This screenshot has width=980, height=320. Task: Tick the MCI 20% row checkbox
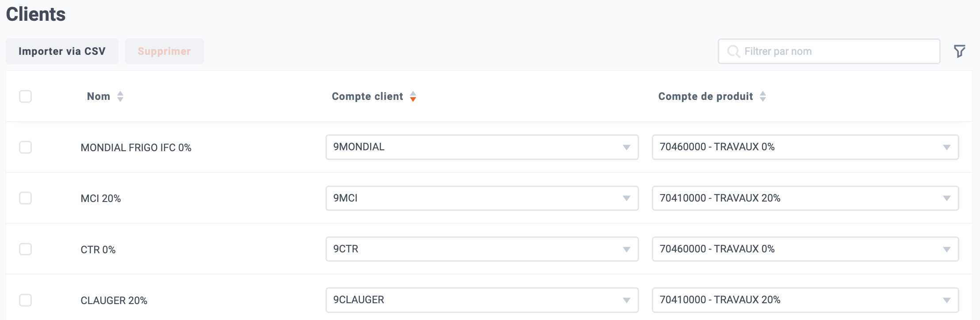coord(26,198)
